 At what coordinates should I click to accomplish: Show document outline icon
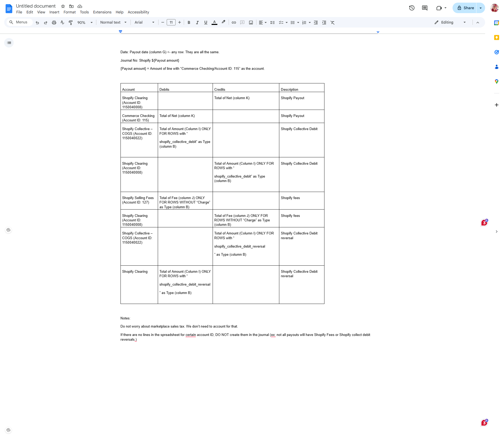coord(9,43)
